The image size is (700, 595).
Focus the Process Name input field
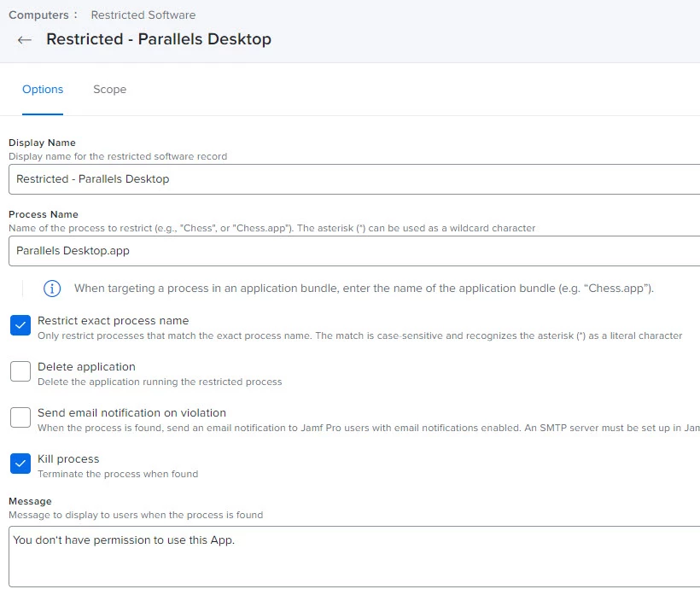pos(354,251)
